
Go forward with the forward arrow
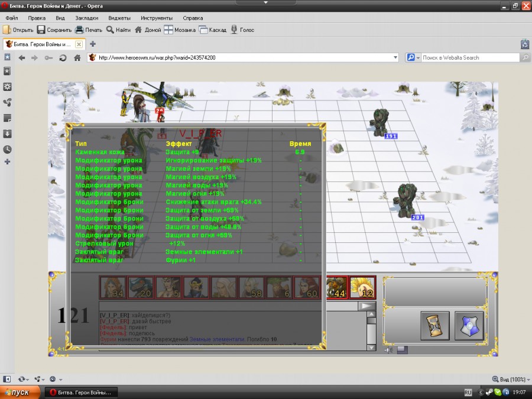click(x=35, y=58)
